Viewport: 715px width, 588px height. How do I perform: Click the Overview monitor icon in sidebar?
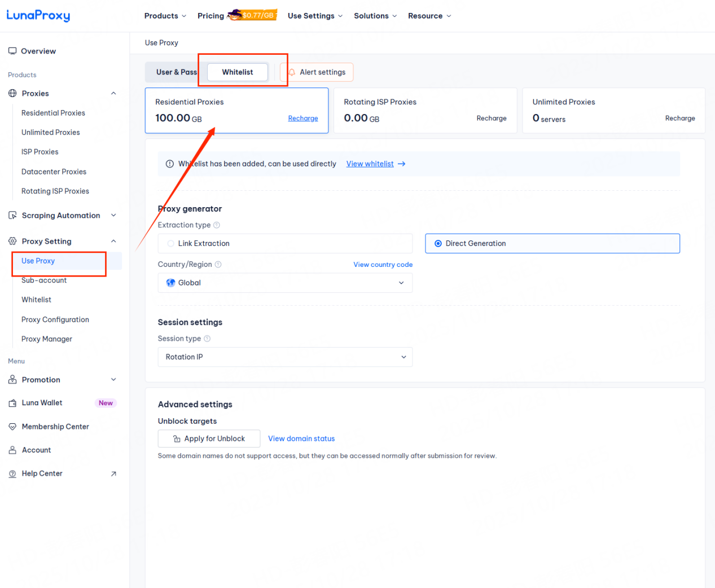pyautogui.click(x=12, y=51)
